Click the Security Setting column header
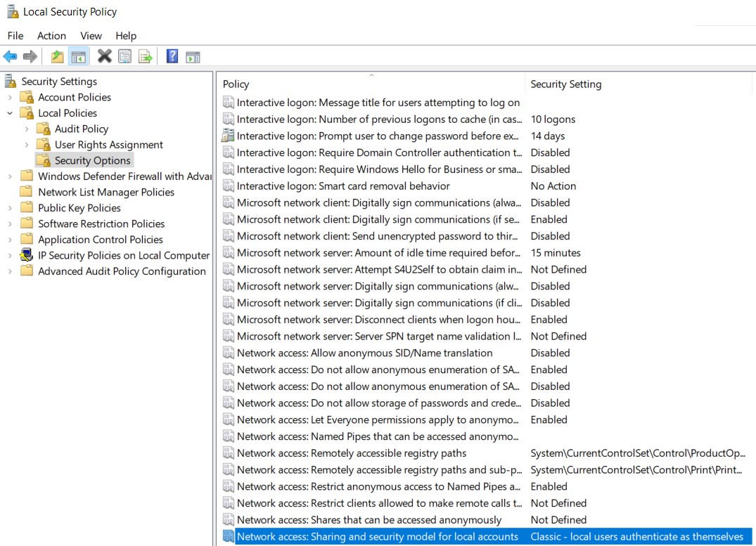Viewport: 756px width, 546px height. tap(566, 84)
